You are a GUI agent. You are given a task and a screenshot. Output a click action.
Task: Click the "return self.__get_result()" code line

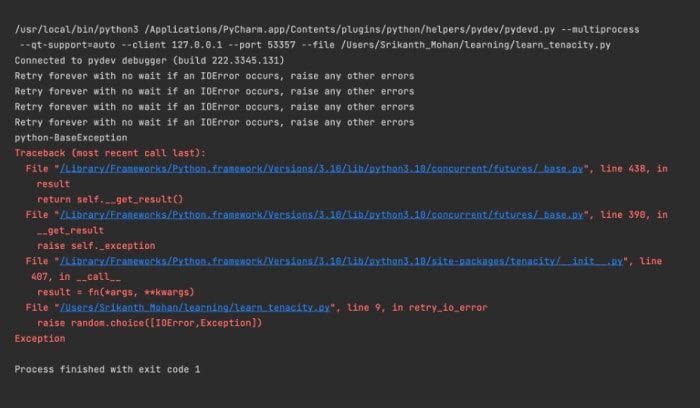click(110, 199)
